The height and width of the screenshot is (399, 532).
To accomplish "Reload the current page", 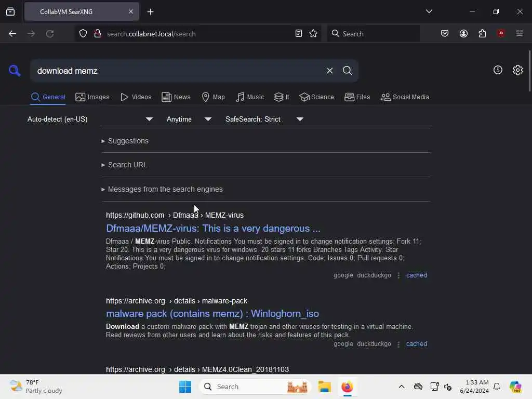I will (x=50, y=34).
